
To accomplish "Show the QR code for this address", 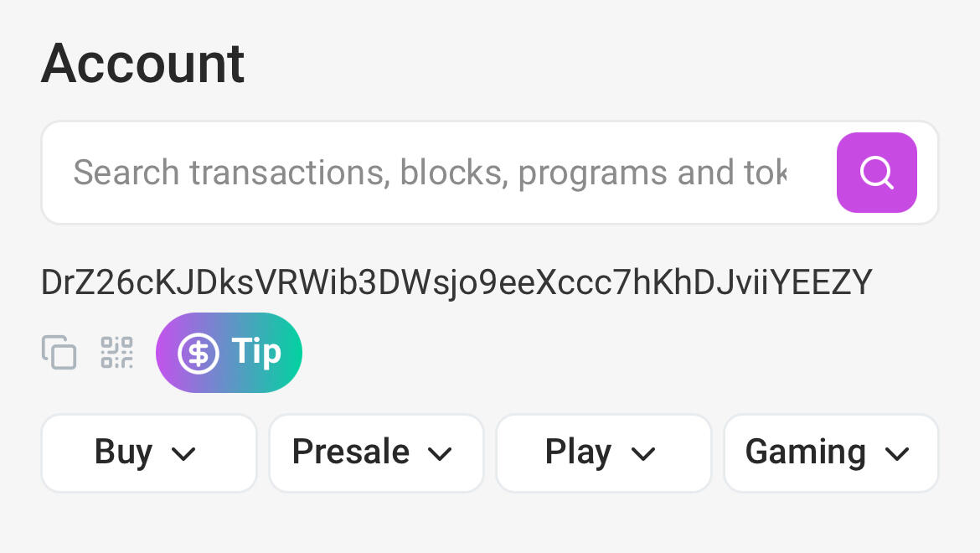I will [x=117, y=352].
